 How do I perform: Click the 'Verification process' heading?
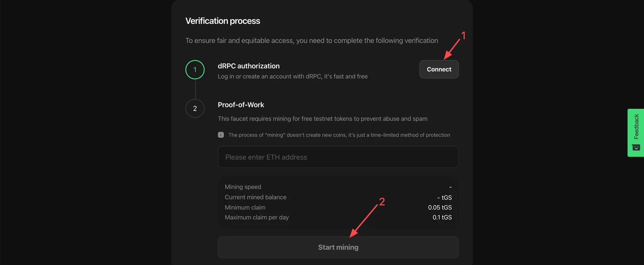[x=223, y=21]
